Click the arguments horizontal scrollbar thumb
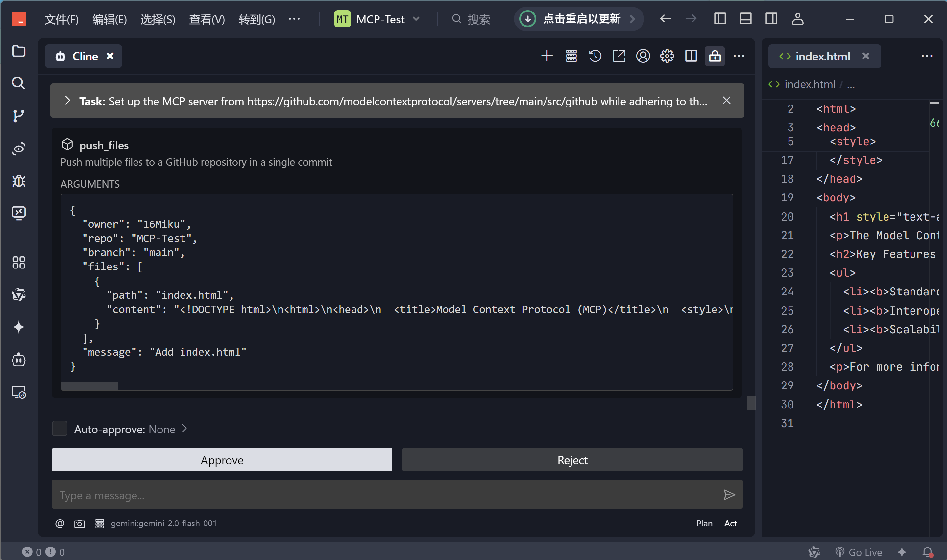947x560 pixels. pos(89,386)
